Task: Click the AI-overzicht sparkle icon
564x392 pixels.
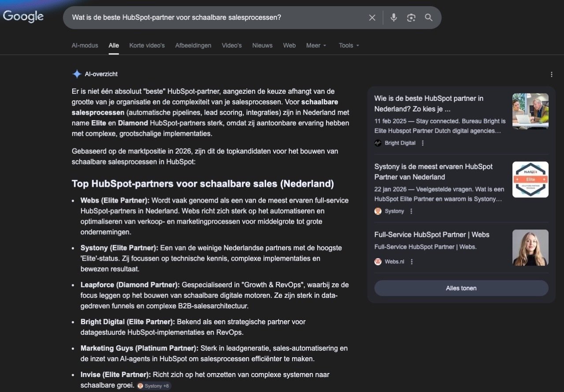Action: tap(76, 74)
